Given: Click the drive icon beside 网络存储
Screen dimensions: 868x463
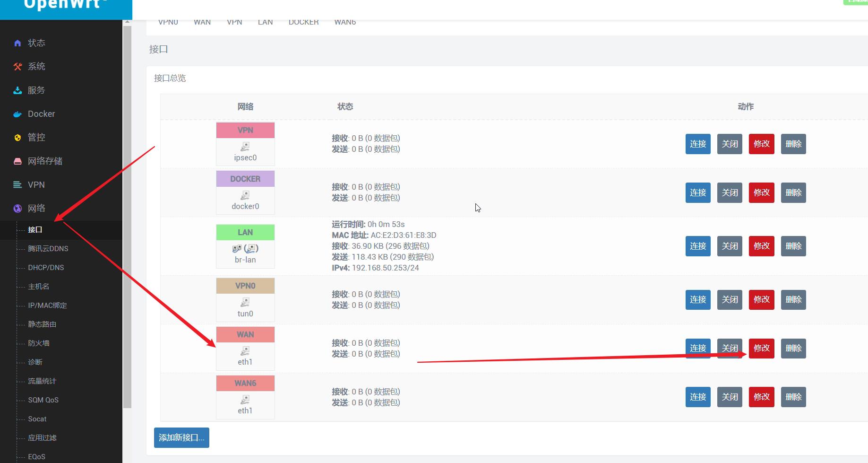Looking at the screenshot, I should point(17,161).
